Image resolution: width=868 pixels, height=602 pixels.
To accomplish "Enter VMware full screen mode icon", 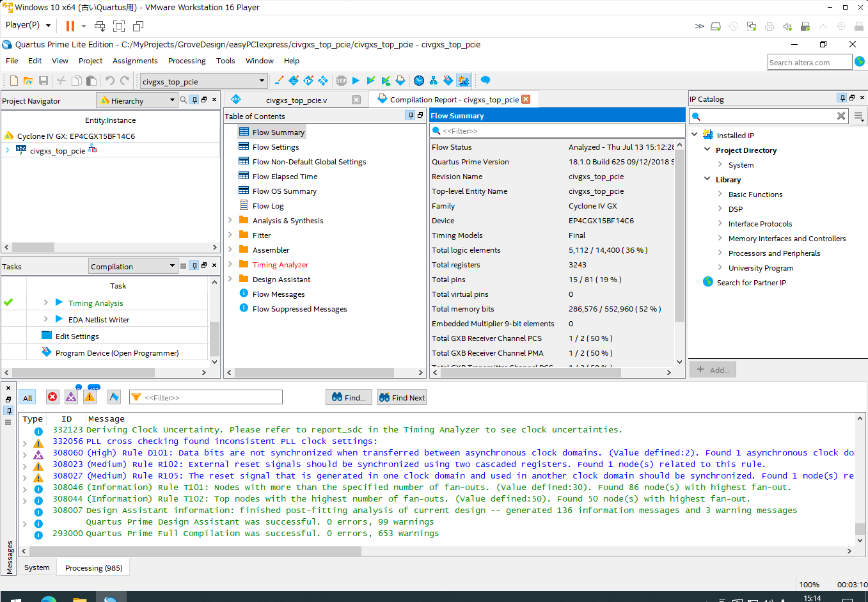I will point(119,26).
